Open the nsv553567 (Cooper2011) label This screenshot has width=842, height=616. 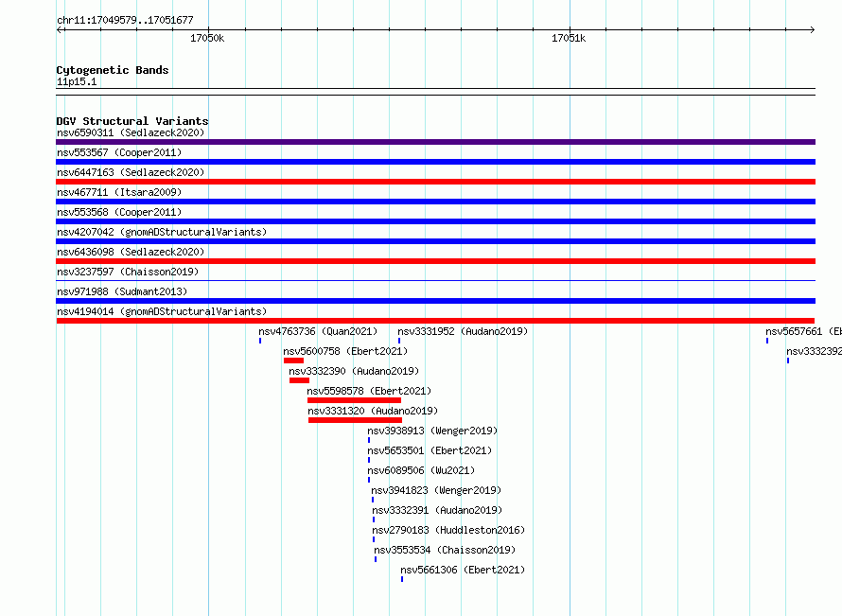119,152
